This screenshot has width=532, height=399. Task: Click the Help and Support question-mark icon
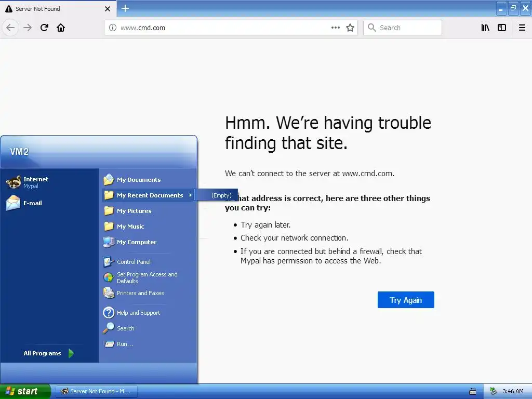click(109, 312)
